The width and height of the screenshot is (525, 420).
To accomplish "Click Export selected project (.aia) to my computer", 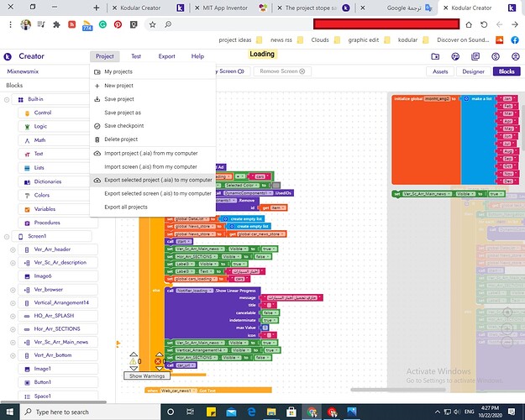I will click(157, 180).
